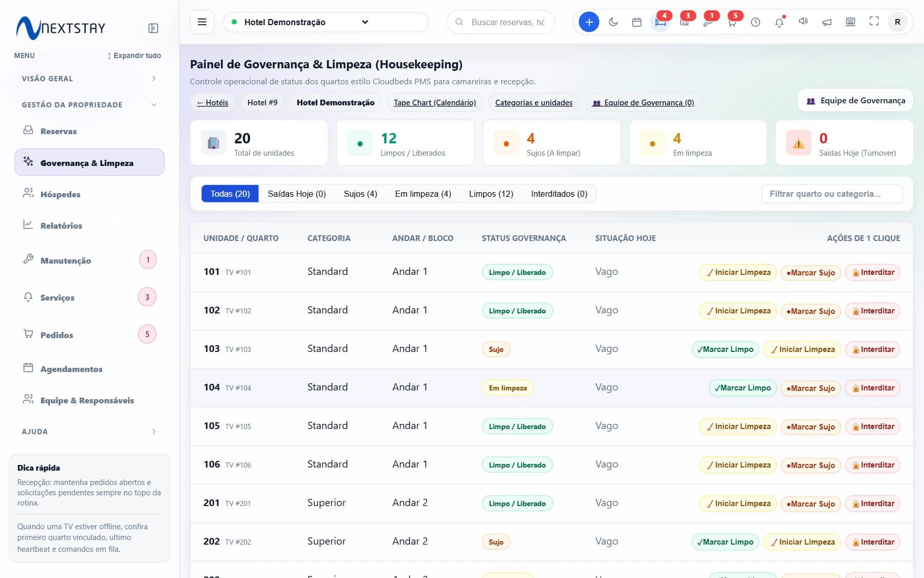The width and height of the screenshot is (924, 578).
Task: Click the keyboard/screen icon in toolbar
Action: 851,22
